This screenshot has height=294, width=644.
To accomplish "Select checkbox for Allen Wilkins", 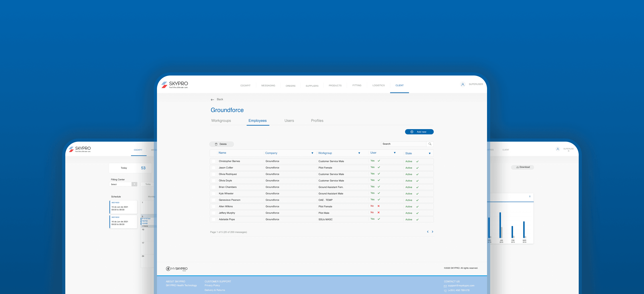I will [214, 207].
